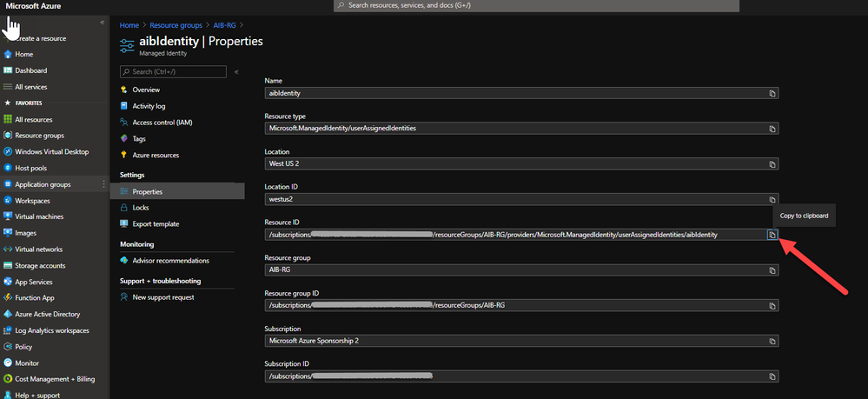Focus the global search resources box
The height and width of the screenshot is (399, 868).
(x=536, y=5)
